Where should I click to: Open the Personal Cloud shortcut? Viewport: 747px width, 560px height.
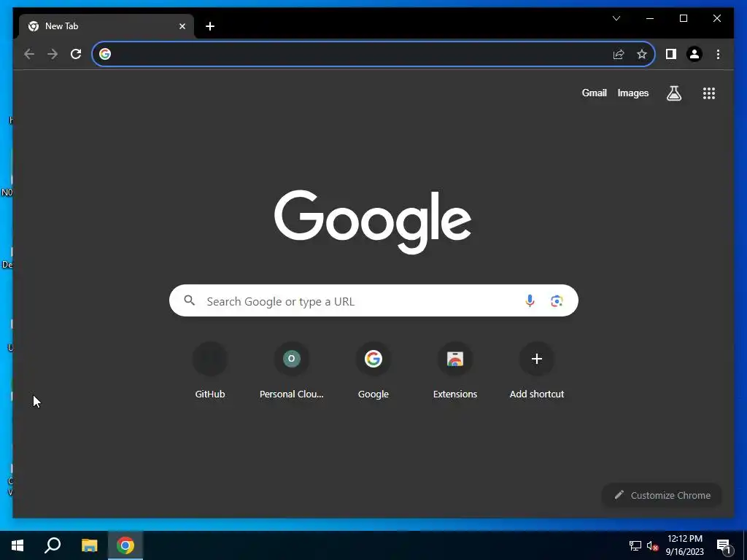[292, 371]
